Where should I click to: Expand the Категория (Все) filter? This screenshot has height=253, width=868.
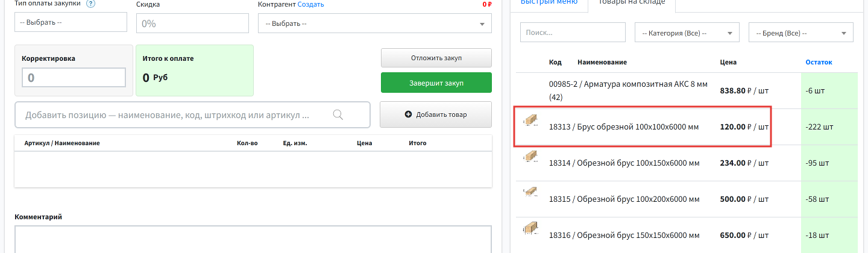pos(687,33)
